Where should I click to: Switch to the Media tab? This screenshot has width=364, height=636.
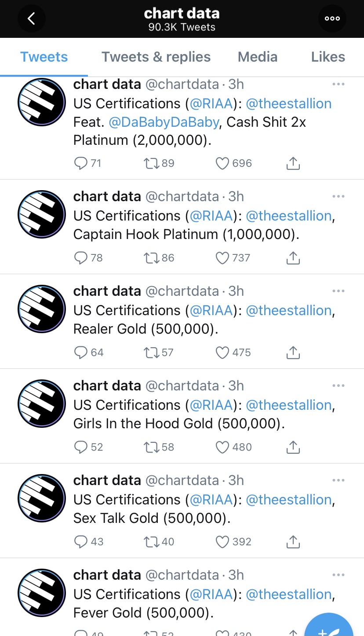click(x=258, y=57)
